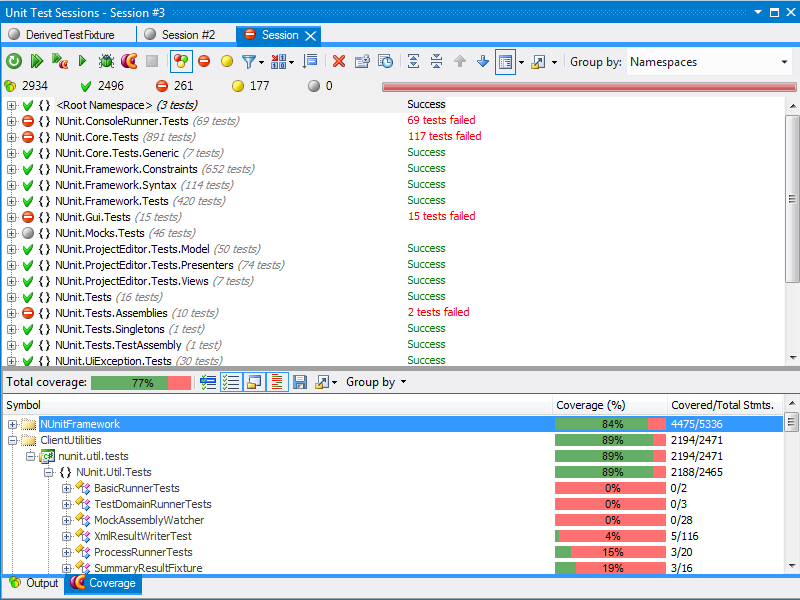Click the 2934 total tests counter
Image resolution: width=800 pixels, height=600 pixels.
tap(26, 86)
